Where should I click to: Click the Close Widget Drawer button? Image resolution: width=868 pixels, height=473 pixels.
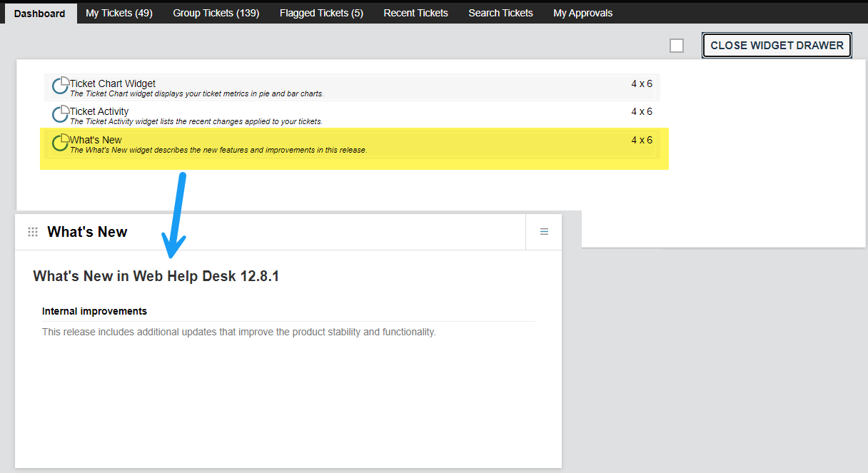pos(777,45)
